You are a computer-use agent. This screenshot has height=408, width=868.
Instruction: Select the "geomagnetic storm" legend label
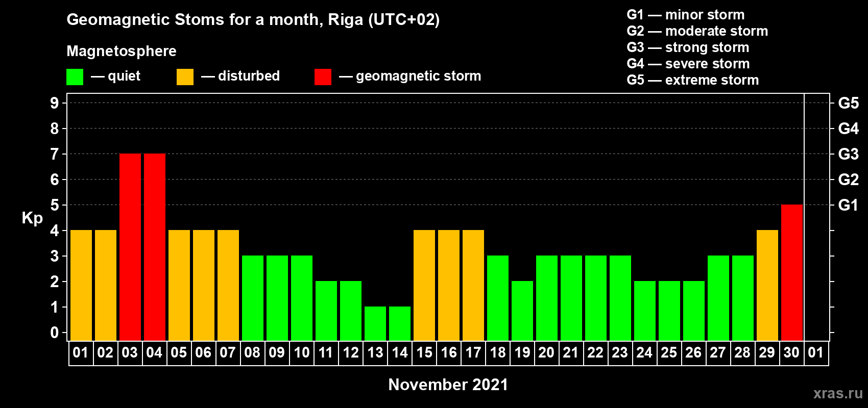418,76
